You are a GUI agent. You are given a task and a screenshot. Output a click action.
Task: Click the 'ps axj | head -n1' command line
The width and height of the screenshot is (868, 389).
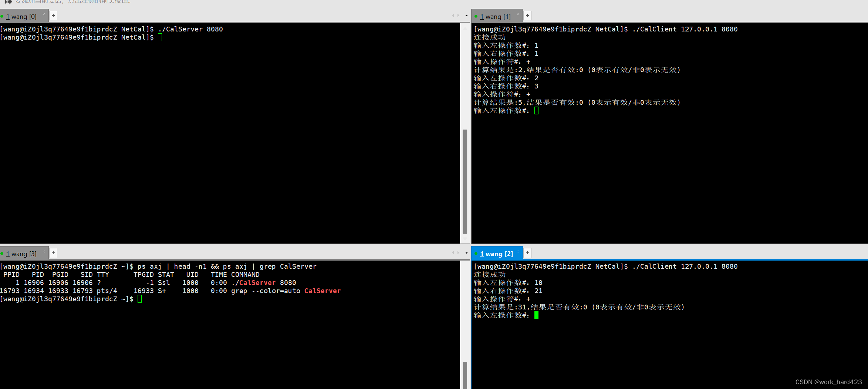click(x=158, y=266)
